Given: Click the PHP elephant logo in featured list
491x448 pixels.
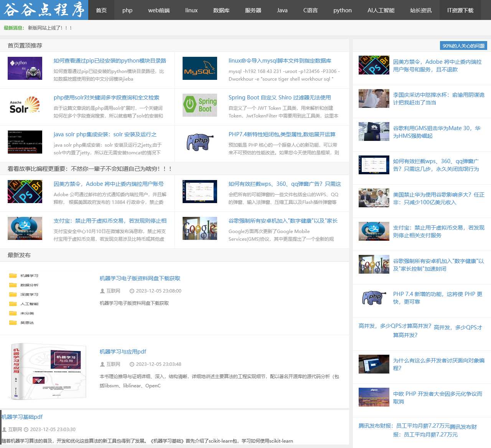Looking at the screenshot, I should (x=199, y=142).
